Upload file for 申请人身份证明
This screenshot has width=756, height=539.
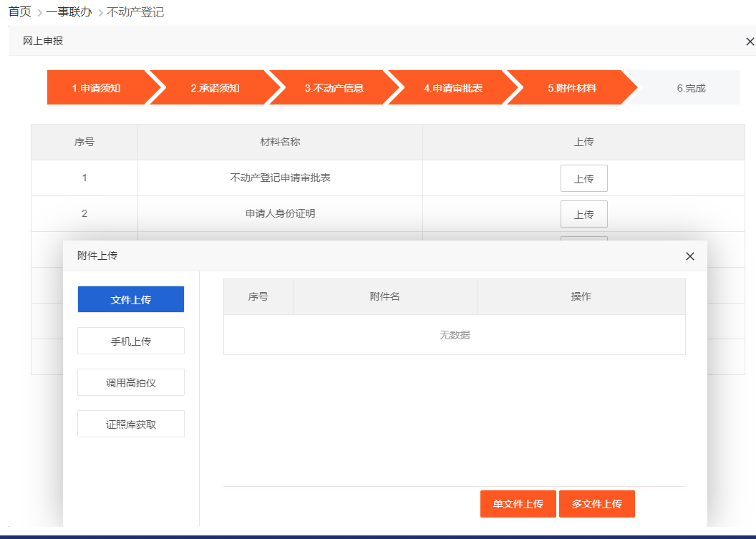[583, 215]
